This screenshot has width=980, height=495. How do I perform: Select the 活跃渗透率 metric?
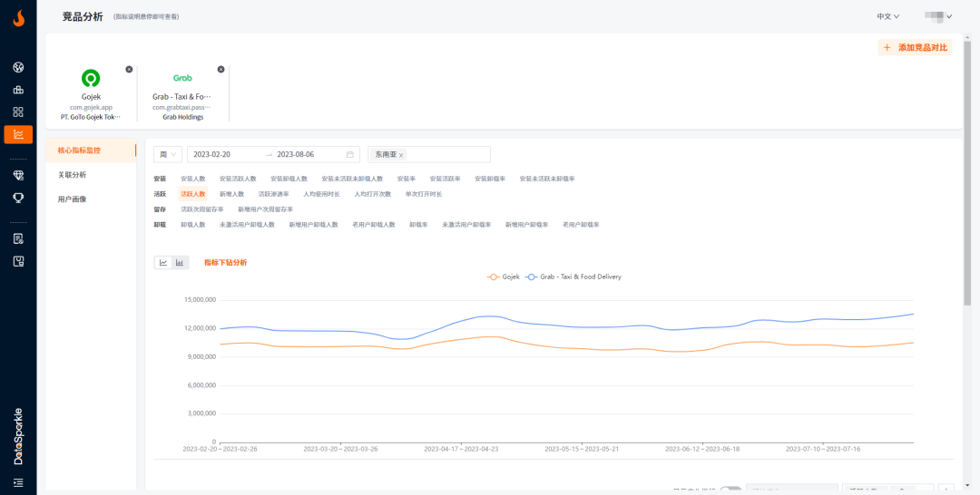[x=273, y=194]
